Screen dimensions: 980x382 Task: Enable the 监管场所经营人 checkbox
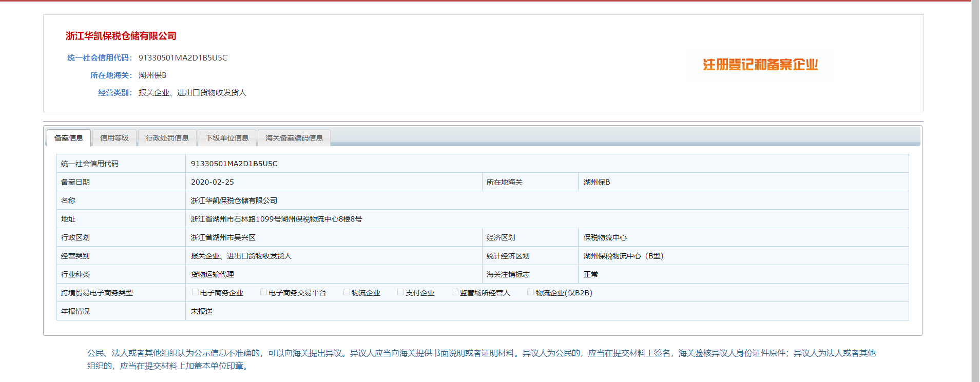[x=455, y=292]
